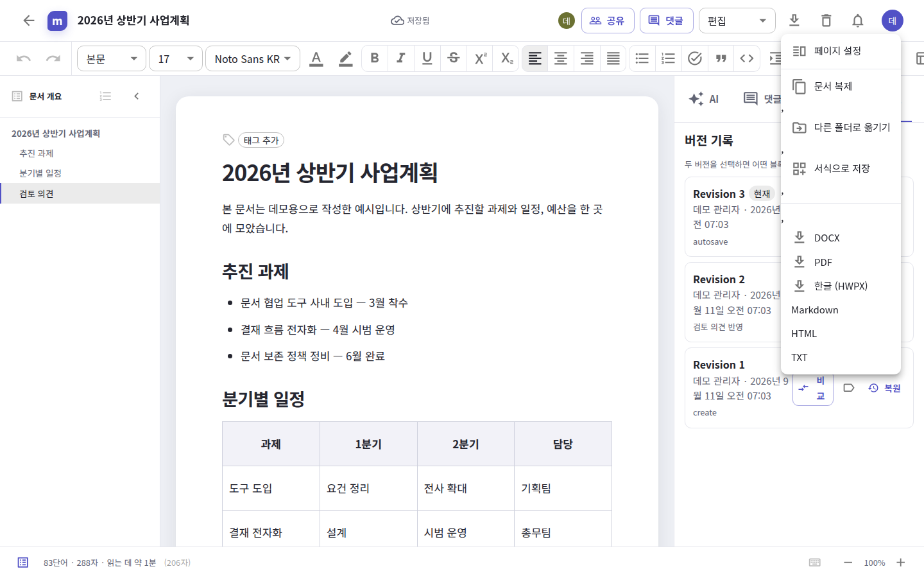This screenshot has width=924, height=578.
Task: Toggle outline list view icon
Action: (x=106, y=96)
